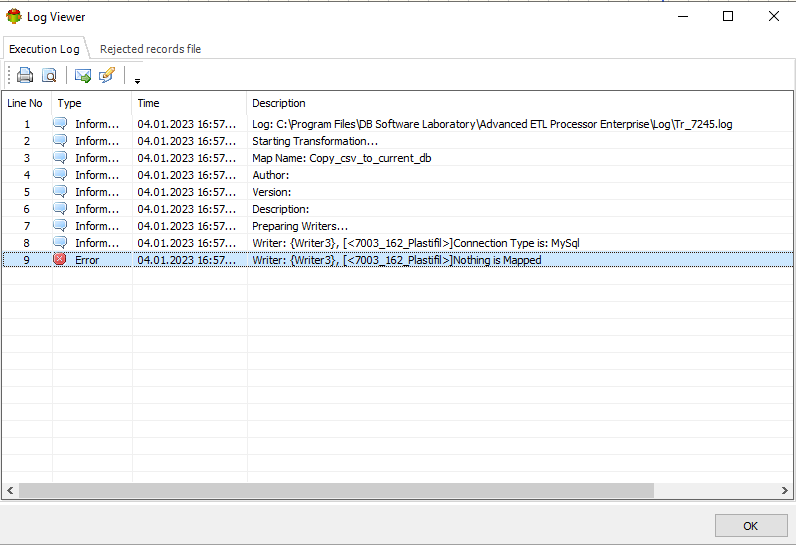The image size is (796, 545).
Task: Open the toolbar options dropdown arrow
Action: click(137, 81)
